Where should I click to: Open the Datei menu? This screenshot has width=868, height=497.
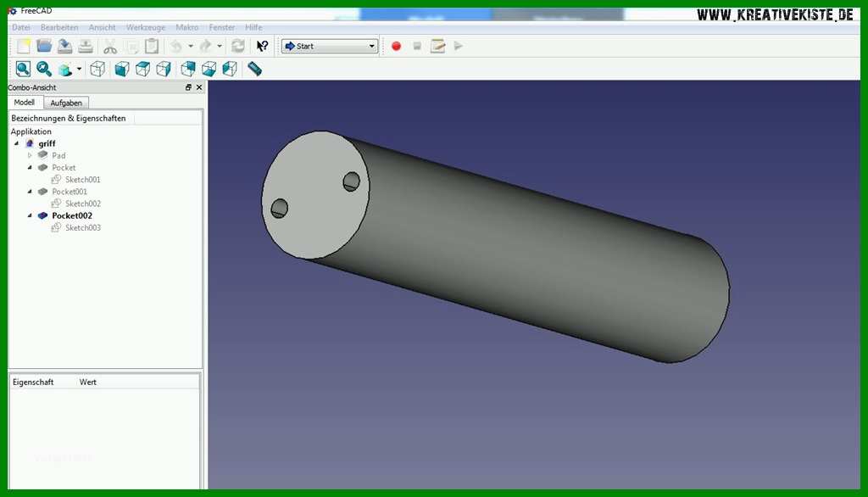pos(21,27)
